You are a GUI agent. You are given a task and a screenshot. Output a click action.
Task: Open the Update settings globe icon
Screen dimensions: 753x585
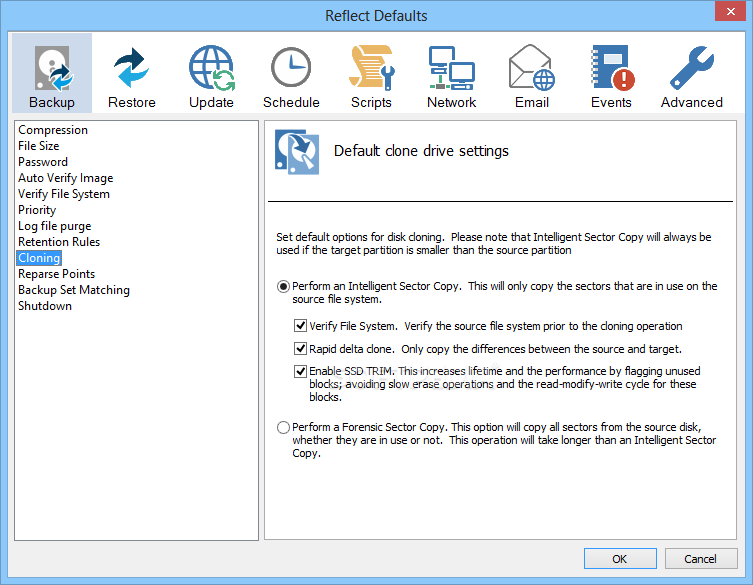pyautogui.click(x=211, y=68)
